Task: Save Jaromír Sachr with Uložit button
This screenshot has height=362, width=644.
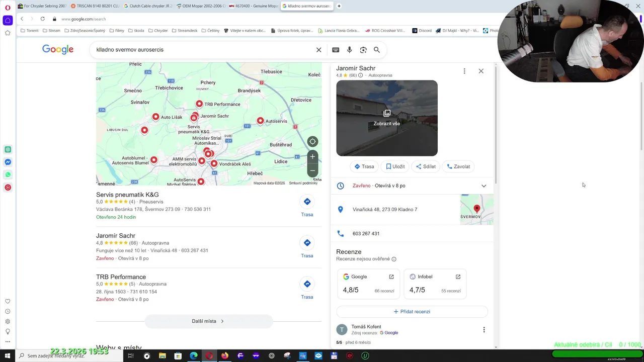Action: (395, 166)
